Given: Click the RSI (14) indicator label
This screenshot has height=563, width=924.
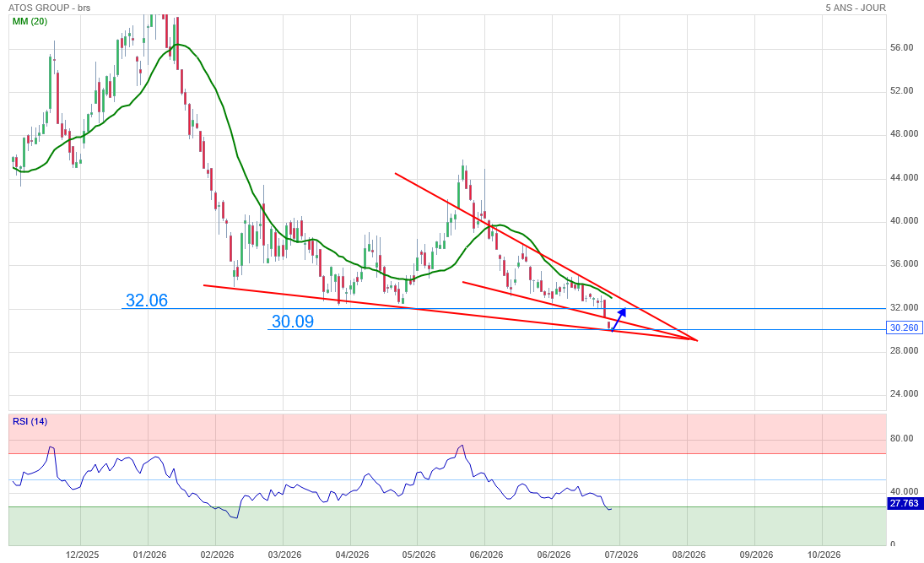Looking at the screenshot, I should click(x=30, y=421).
